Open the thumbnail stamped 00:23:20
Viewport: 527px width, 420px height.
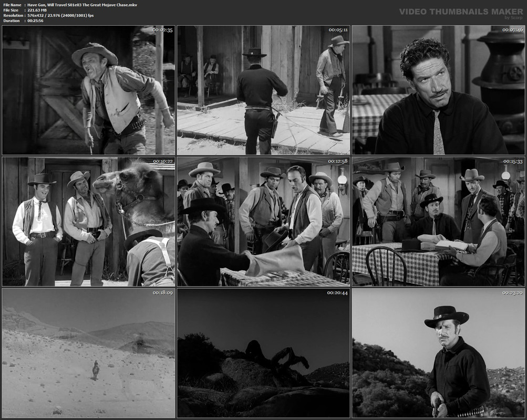tap(438, 353)
